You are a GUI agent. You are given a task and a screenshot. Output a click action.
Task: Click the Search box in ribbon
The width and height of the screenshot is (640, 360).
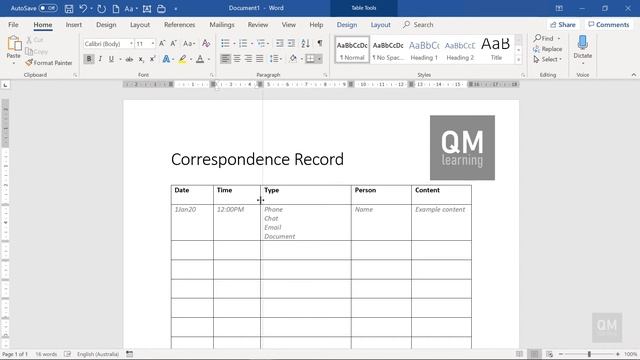pos(418,25)
